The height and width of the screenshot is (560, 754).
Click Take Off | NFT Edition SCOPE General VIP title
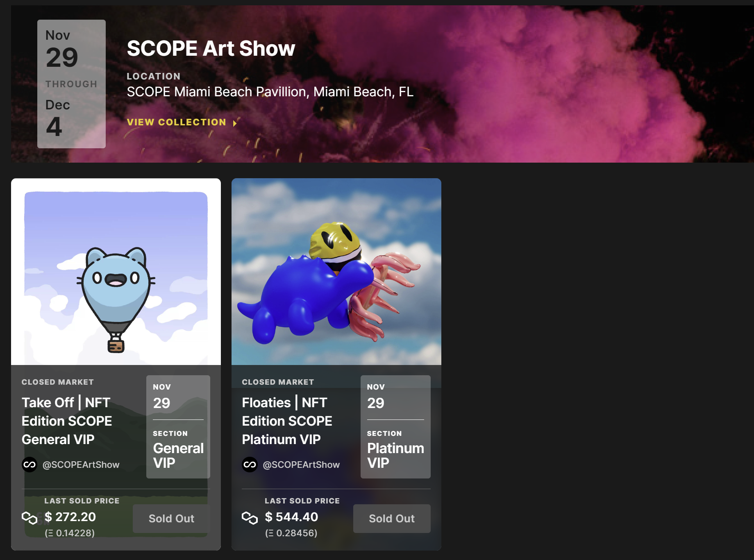tap(67, 421)
